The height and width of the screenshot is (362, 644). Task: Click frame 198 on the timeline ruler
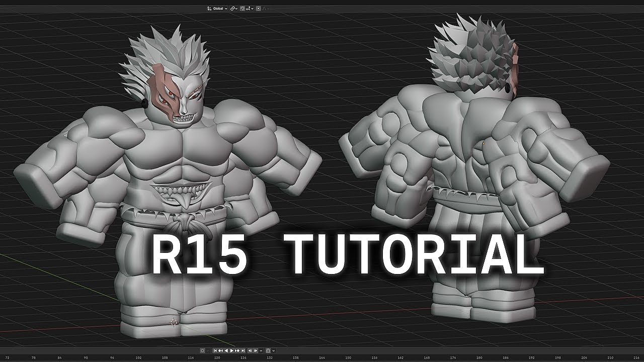tap(558, 358)
